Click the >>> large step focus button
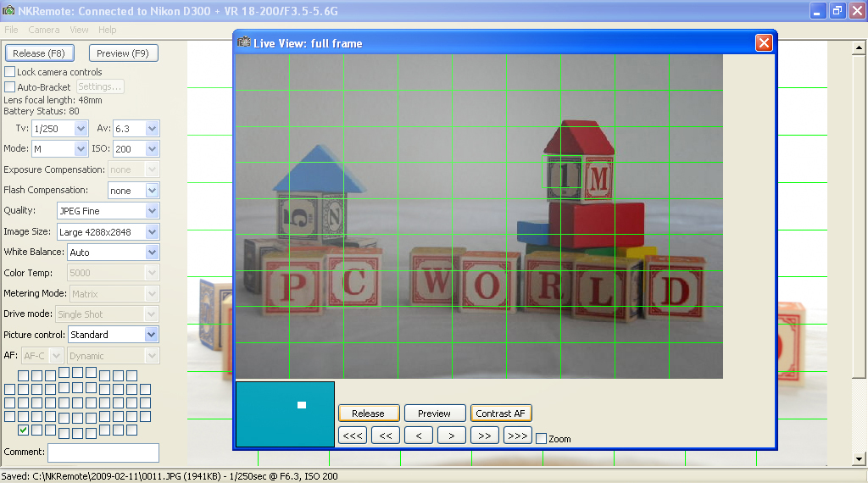 point(517,436)
